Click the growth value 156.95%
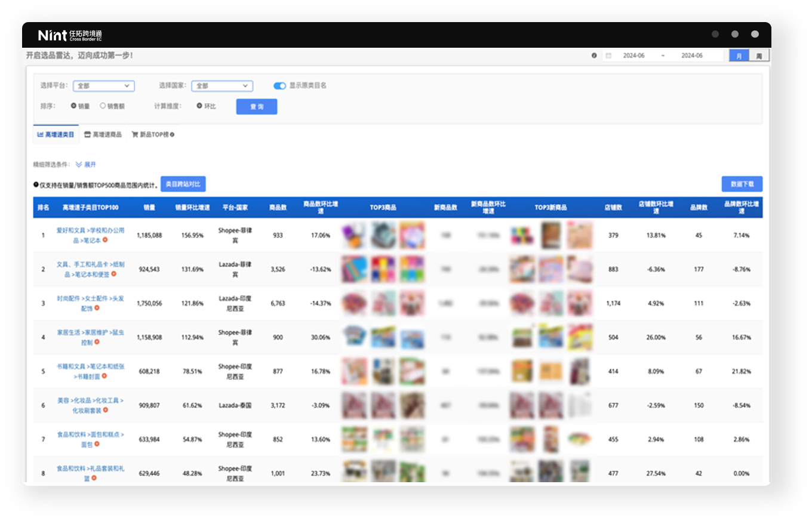The width and height of the screenshot is (812, 521). tap(192, 235)
